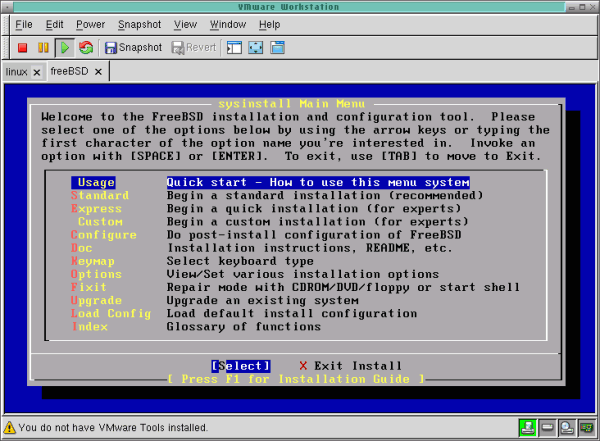Click the red Power Off stop icon
The width and height of the screenshot is (600, 441).
pyautogui.click(x=23, y=47)
